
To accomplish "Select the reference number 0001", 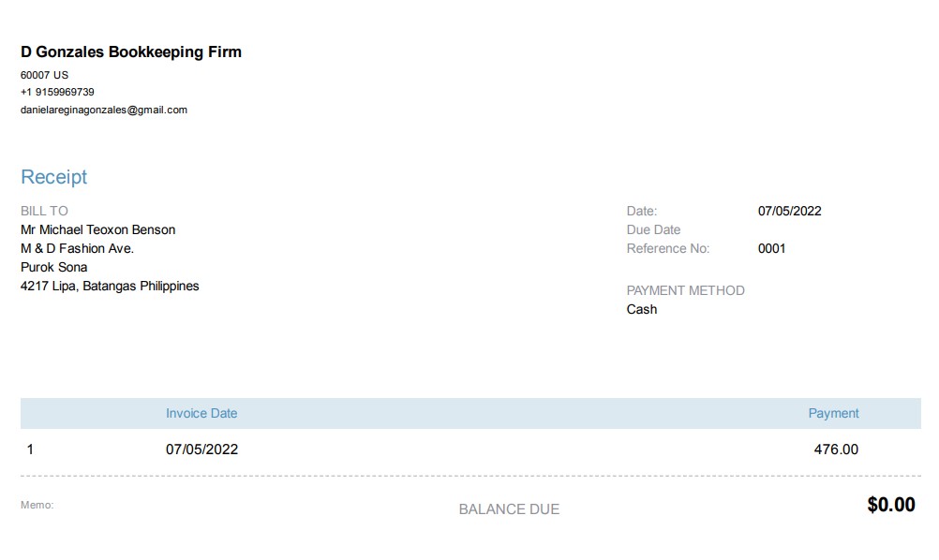I will (x=771, y=248).
